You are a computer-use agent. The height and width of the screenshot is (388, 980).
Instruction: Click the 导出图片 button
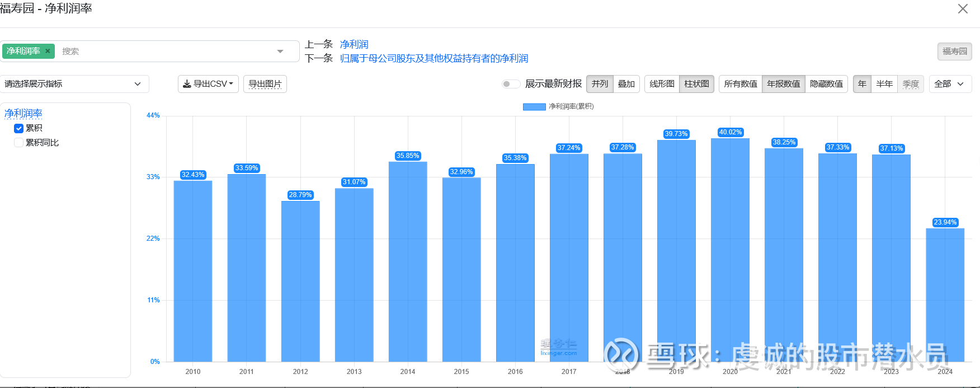(x=265, y=84)
